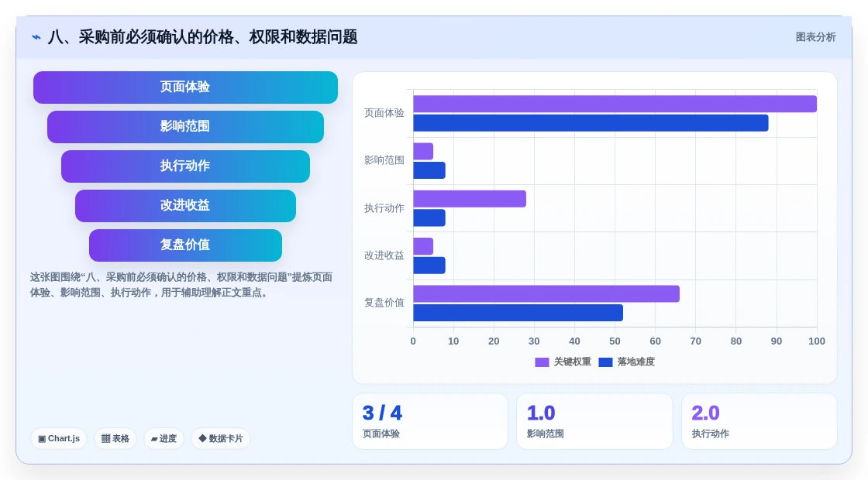Viewport: 868px width, 480px height.
Task: Select the 影响范围 funnel stage
Action: [x=185, y=127]
